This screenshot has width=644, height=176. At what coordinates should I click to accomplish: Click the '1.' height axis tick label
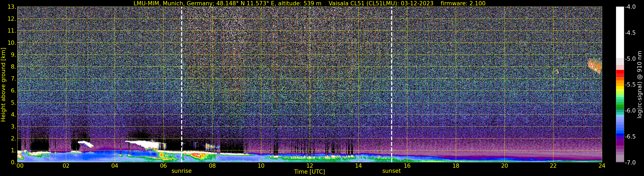click(x=13, y=151)
